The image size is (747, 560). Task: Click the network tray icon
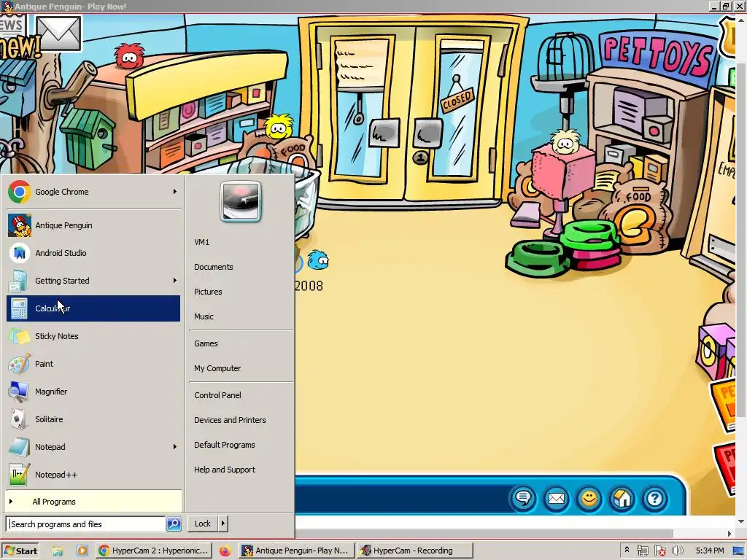pos(642,551)
